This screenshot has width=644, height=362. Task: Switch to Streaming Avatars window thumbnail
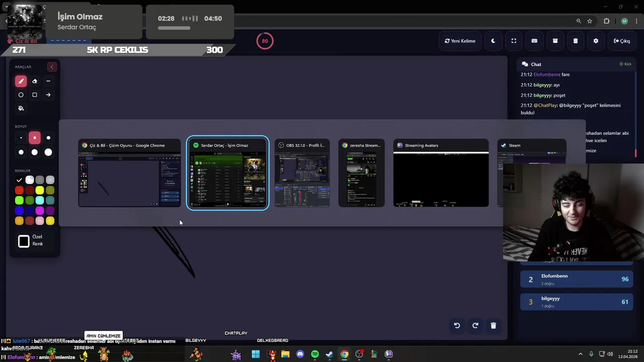click(x=441, y=173)
